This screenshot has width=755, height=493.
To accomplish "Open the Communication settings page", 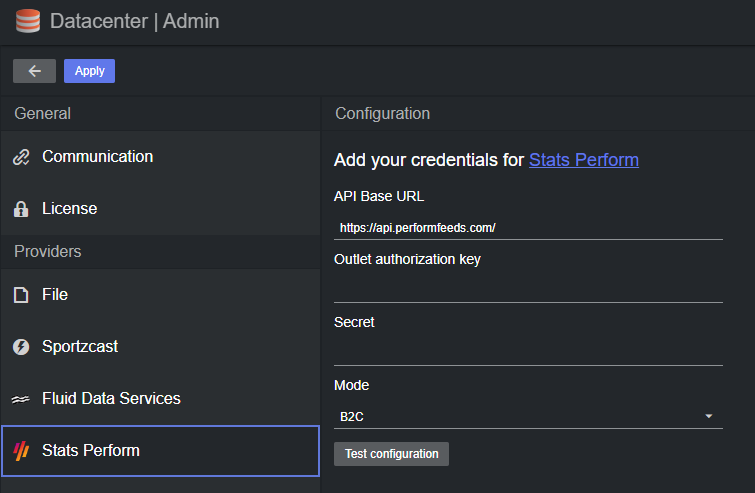I will [160, 157].
